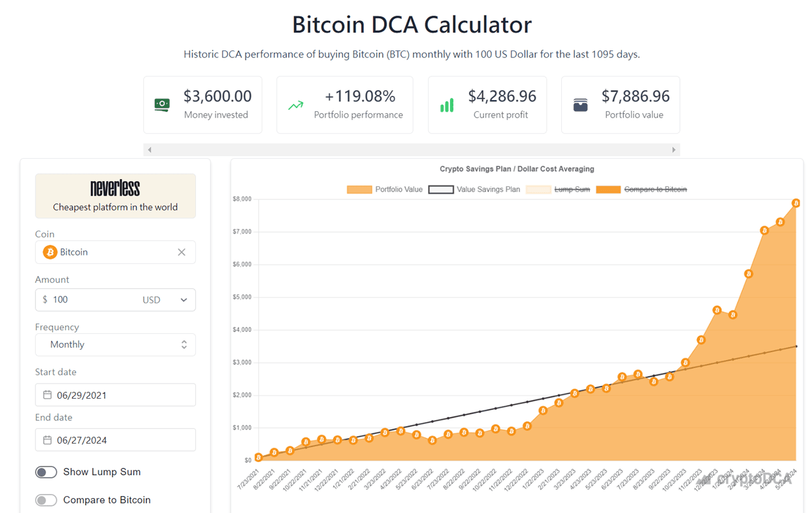Click the calendar icon in Start date
The width and height of the screenshot is (812, 513).
pyautogui.click(x=47, y=395)
